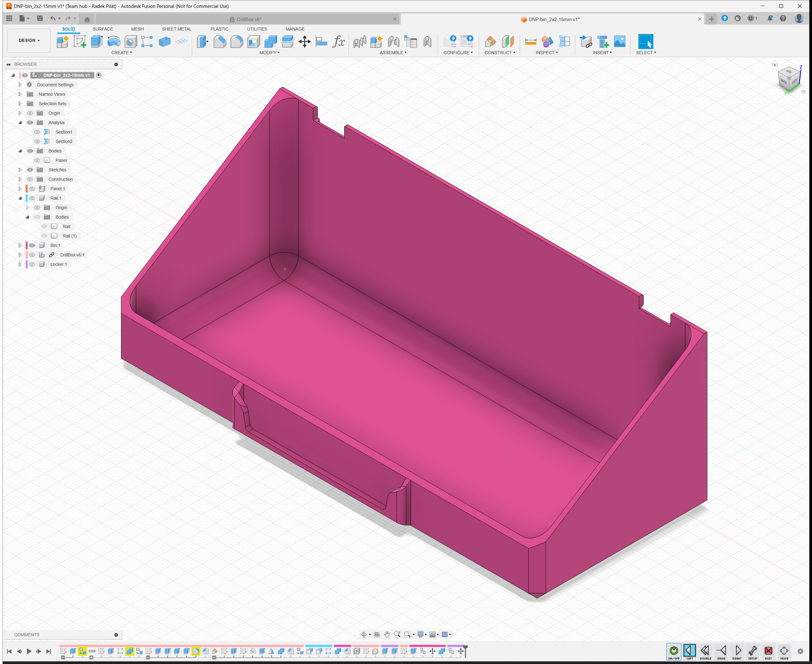Viewport: 812px width, 664px height.
Task: Show Section1 analysis via eye icon
Action: pos(37,132)
